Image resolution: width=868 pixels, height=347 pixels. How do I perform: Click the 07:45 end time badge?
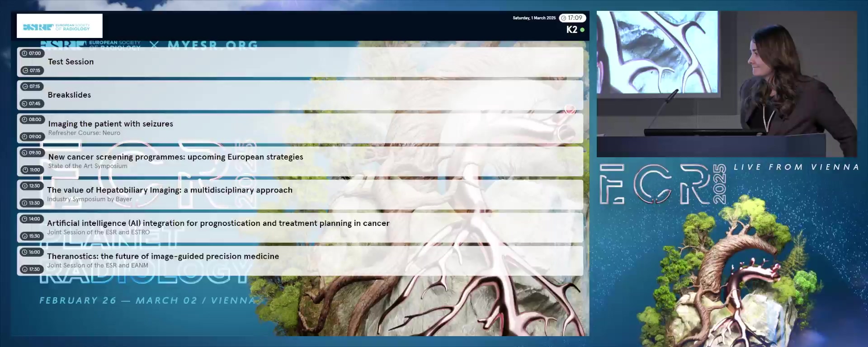pos(31,103)
